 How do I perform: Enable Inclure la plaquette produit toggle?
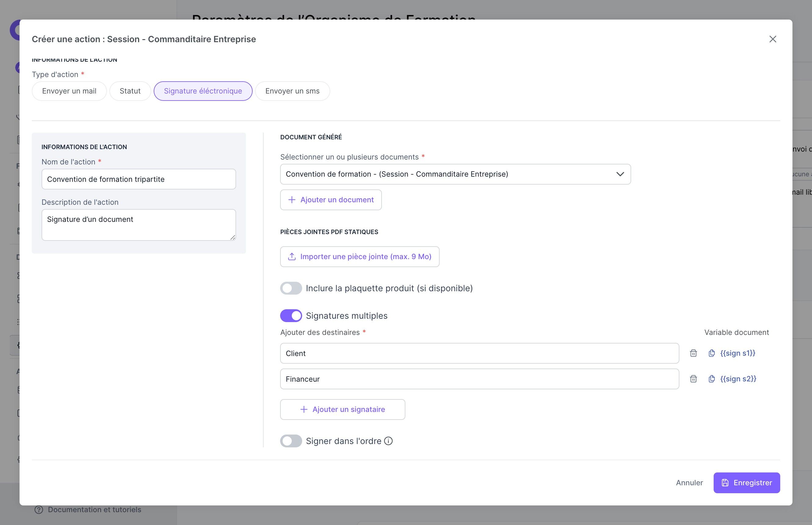[291, 288]
